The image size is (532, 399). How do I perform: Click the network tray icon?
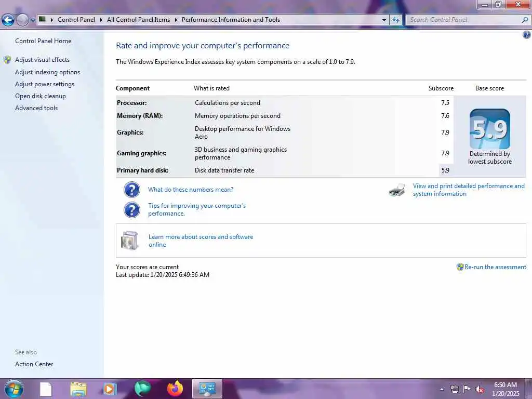click(454, 389)
